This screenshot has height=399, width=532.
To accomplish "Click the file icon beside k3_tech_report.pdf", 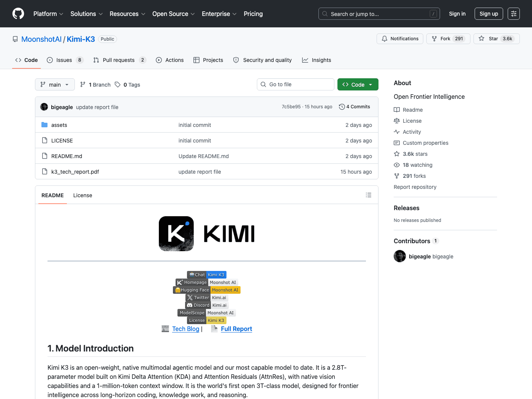I will point(44,171).
